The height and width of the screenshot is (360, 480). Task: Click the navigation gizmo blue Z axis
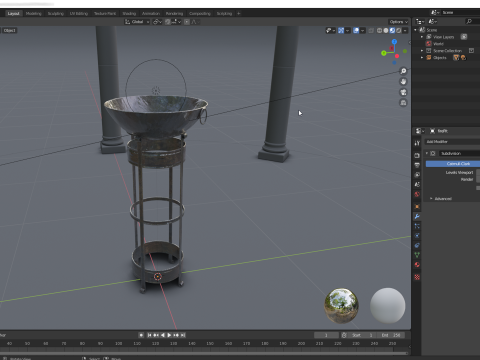[x=394, y=42]
